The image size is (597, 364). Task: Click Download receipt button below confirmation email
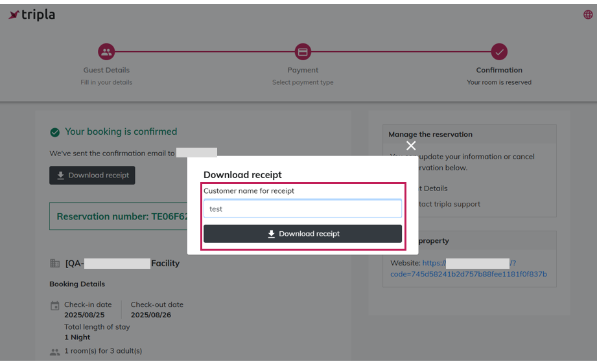tap(92, 176)
